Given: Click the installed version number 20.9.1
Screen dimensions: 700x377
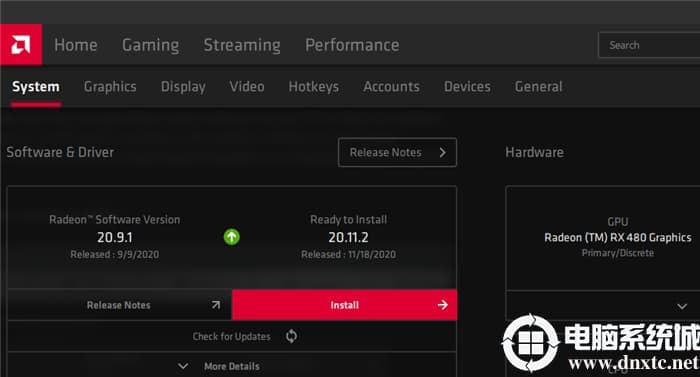Looking at the screenshot, I should click(115, 237).
